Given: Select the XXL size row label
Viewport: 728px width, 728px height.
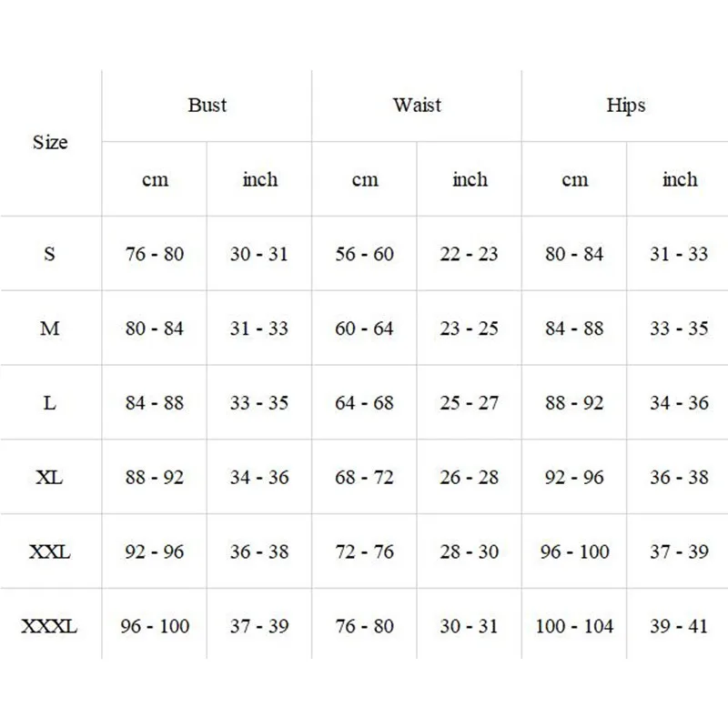Looking at the screenshot, I should (50, 551).
